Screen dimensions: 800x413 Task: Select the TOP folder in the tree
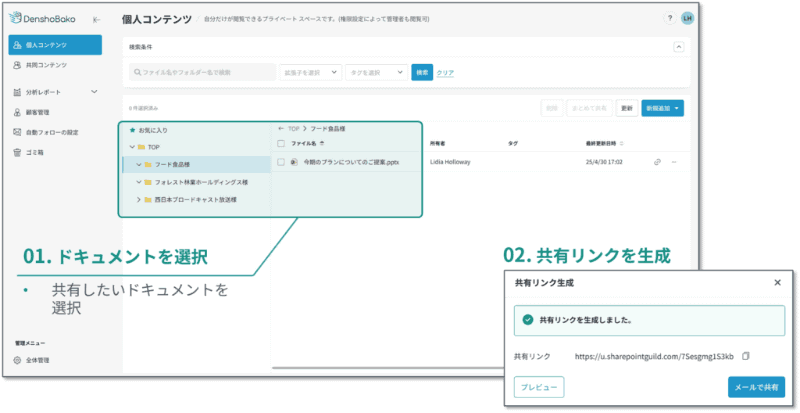(x=153, y=147)
